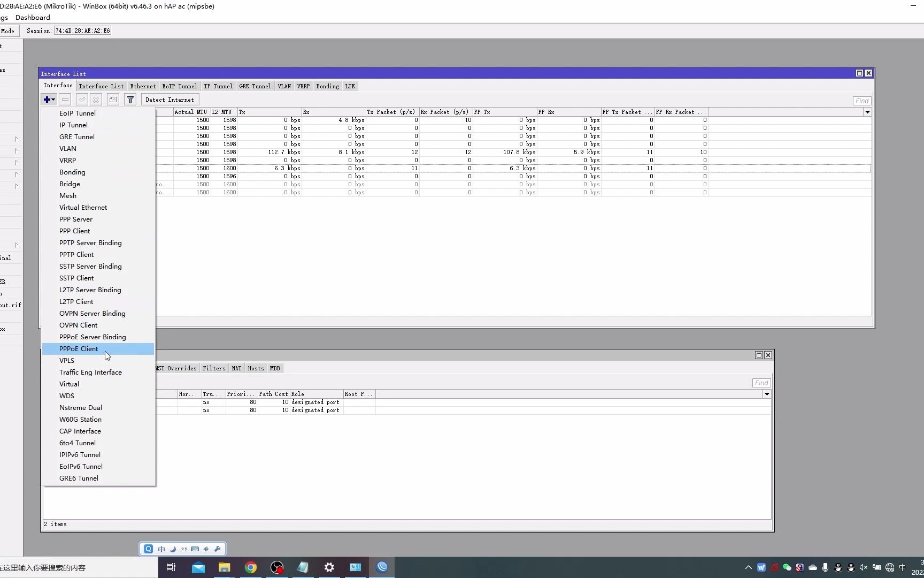
Task: Open the NAT tab in bridge window
Action: [236, 368]
